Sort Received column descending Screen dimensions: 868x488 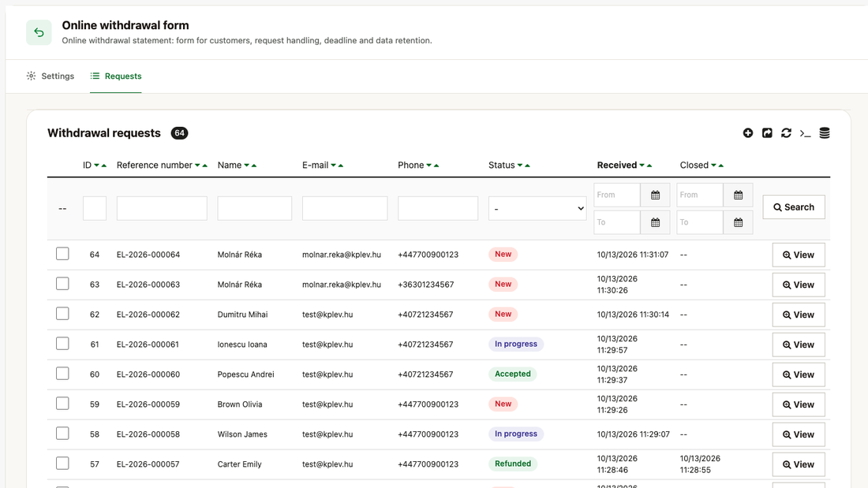tap(642, 166)
